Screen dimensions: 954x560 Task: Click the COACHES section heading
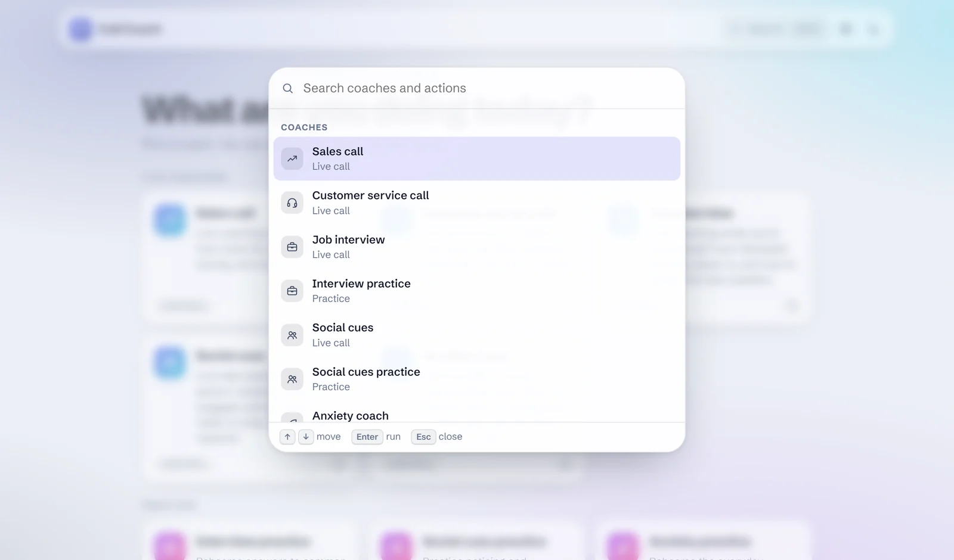304,127
